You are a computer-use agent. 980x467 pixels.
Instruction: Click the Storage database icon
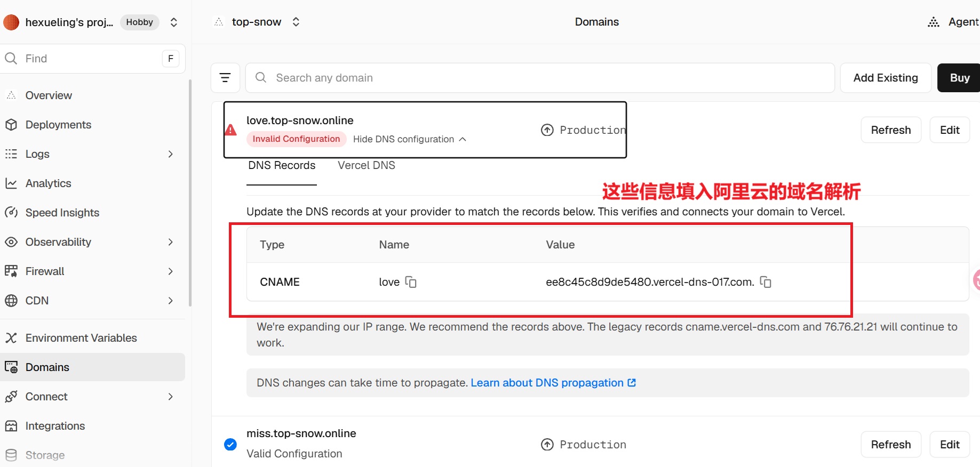click(11, 455)
